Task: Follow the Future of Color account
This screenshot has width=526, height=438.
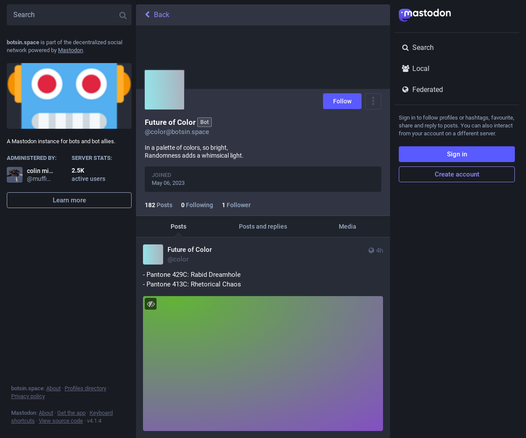Action: coord(342,101)
